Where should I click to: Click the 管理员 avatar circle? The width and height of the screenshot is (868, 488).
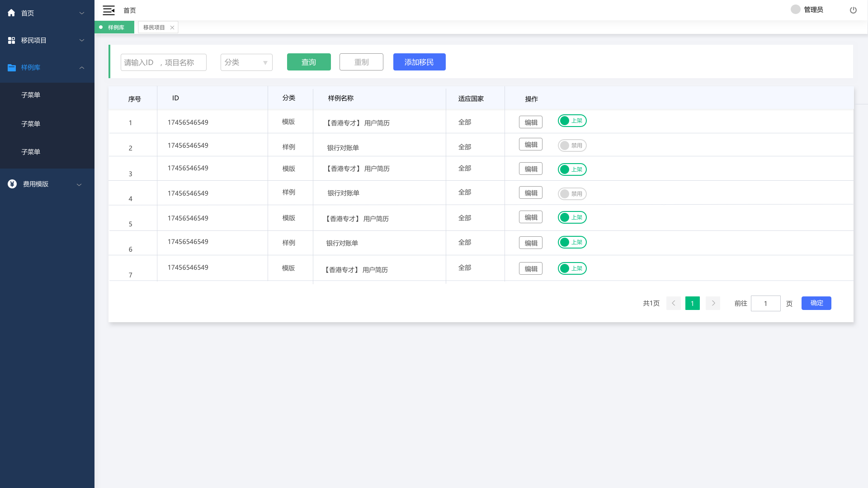795,9
